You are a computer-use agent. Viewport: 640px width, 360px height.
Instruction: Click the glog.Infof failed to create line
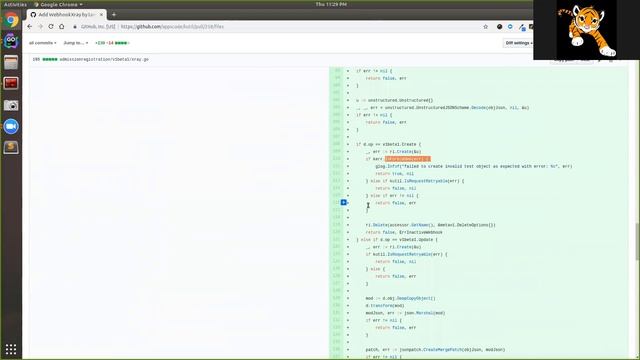tap(473, 167)
